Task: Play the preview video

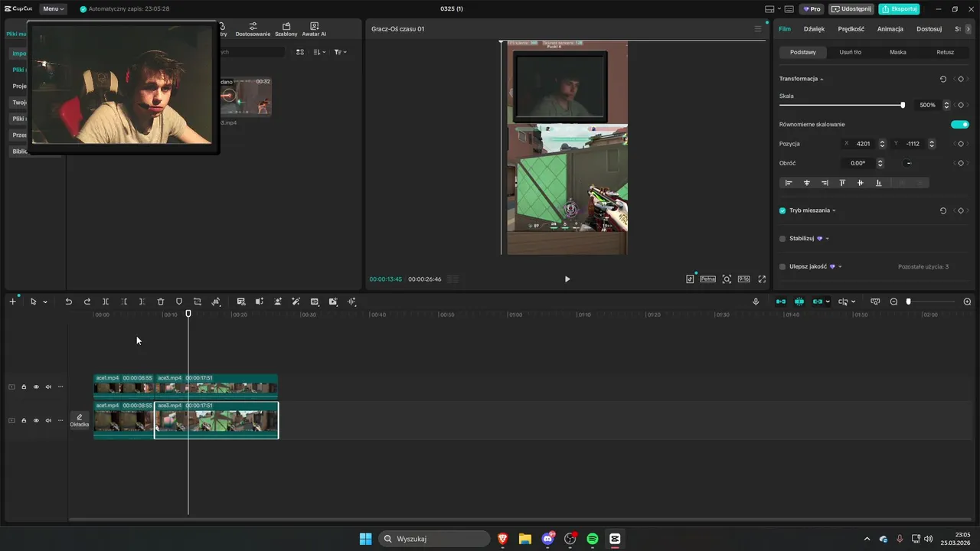Action: (x=567, y=279)
